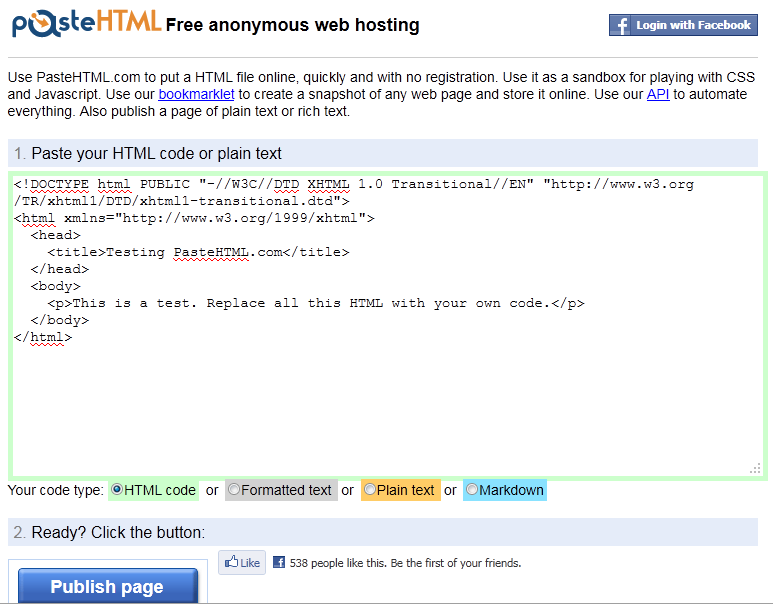This screenshot has height=604, width=773.
Task: Select the Plain text radio button
Action: coord(370,489)
